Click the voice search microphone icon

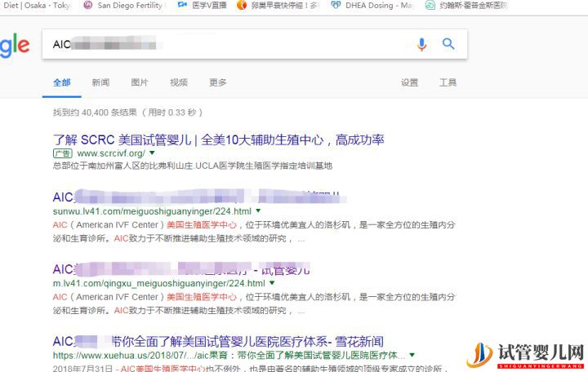point(422,44)
